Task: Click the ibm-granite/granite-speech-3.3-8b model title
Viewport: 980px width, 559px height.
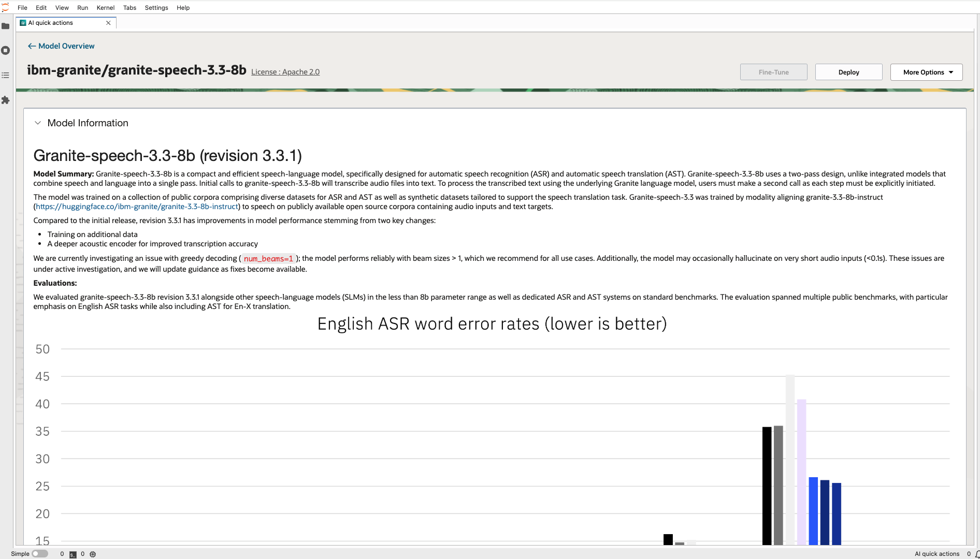Action: pyautogui.click(x=137, y=70)
